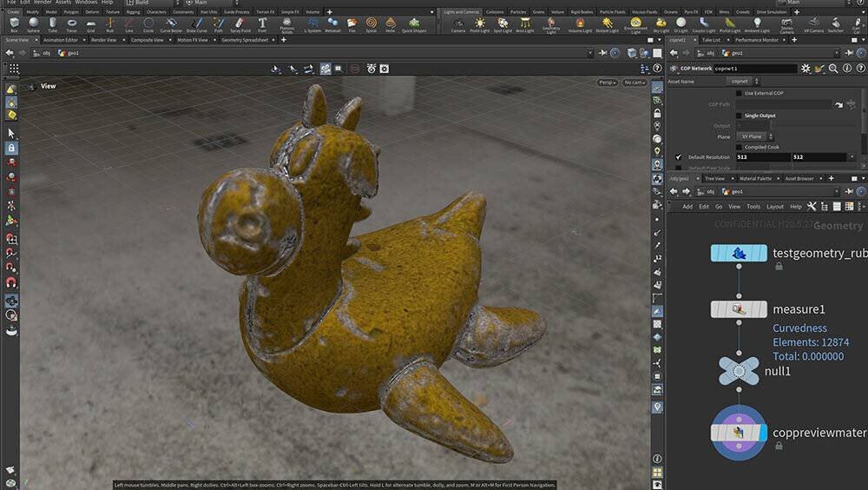This screenshot has height=490, width=868.
Task: Add a Point Light
Action: point(479,24)
